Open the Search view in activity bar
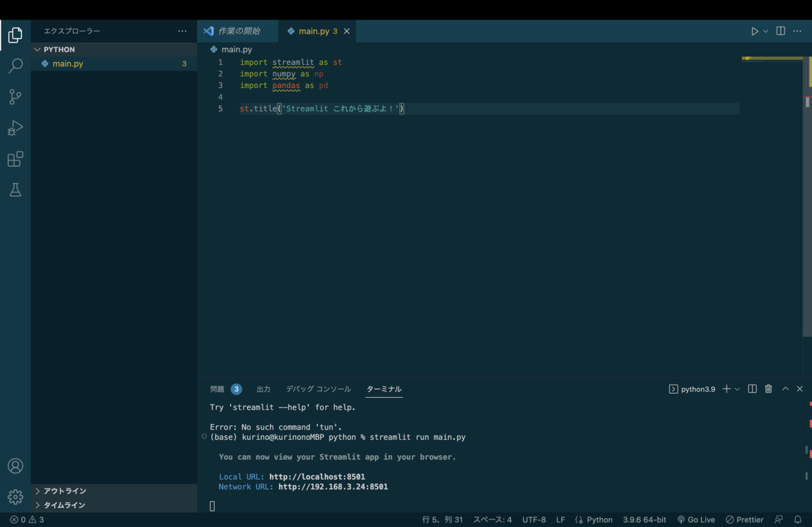 pos(15,66)
